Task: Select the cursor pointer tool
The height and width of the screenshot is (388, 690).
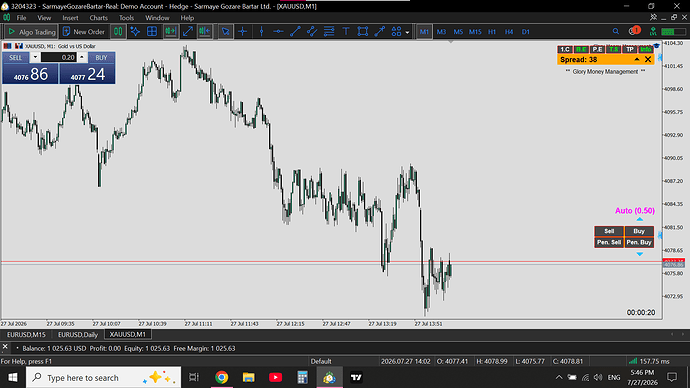Action: pos(226,31)
